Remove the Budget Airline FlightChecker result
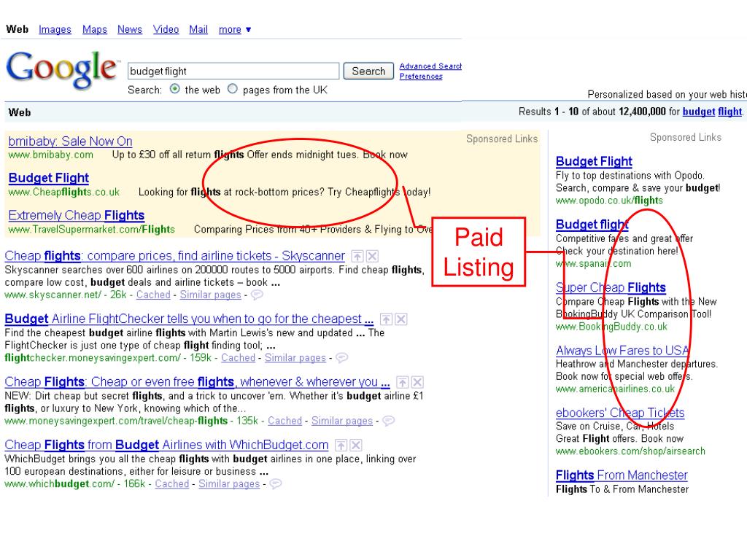Viewport: 747px width, 560px height. 401,319
